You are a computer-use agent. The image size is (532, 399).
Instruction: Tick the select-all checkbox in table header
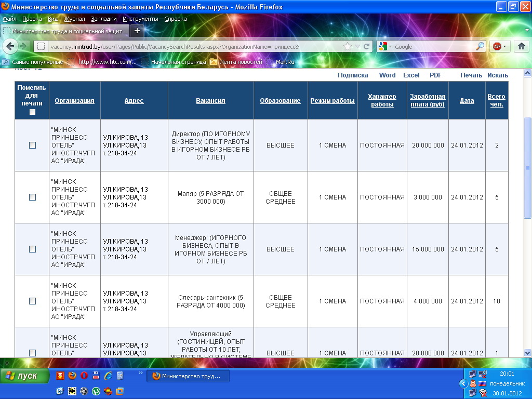point(32,112)
